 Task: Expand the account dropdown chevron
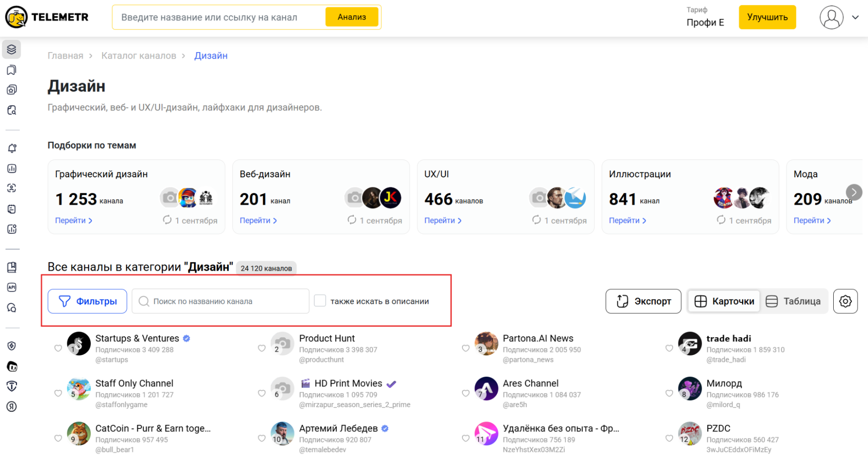pos(855,17)
